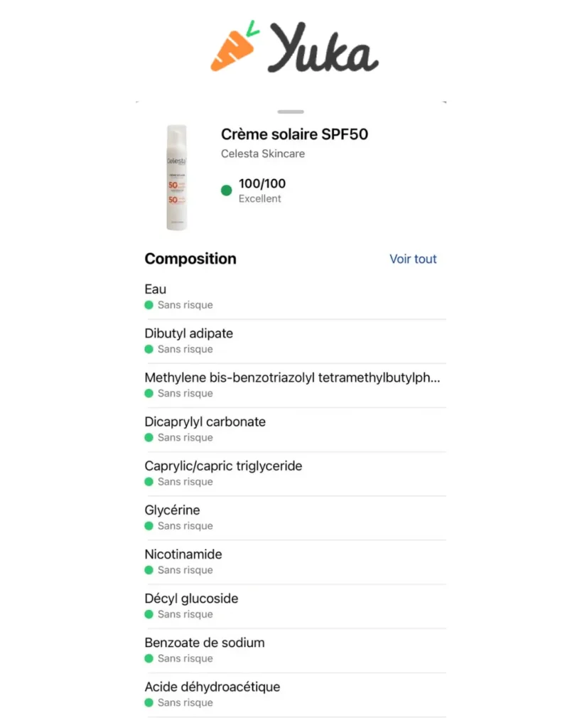Open the Eau ingredient entry
The image size is (582, 728).
tap(295, 296)
